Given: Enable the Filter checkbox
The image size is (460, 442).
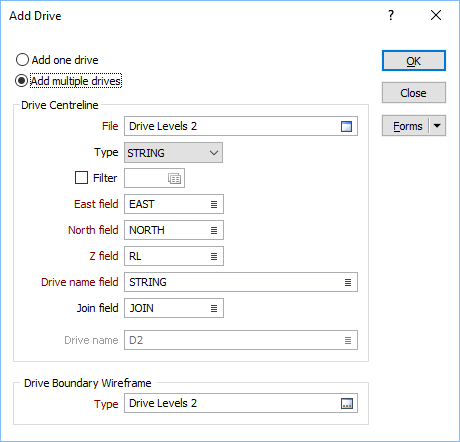Looking at the screenshot, I should coord(81,178).
